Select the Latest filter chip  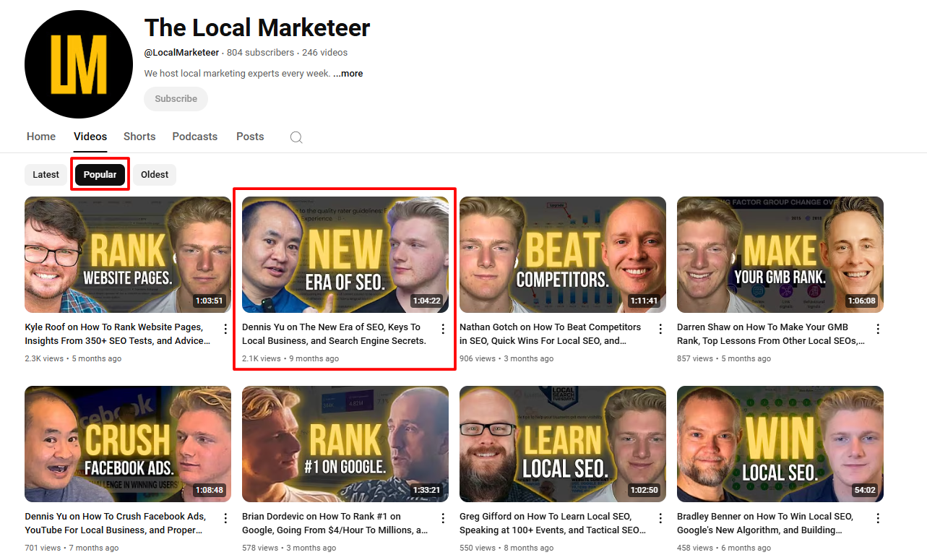coord(46,174)
